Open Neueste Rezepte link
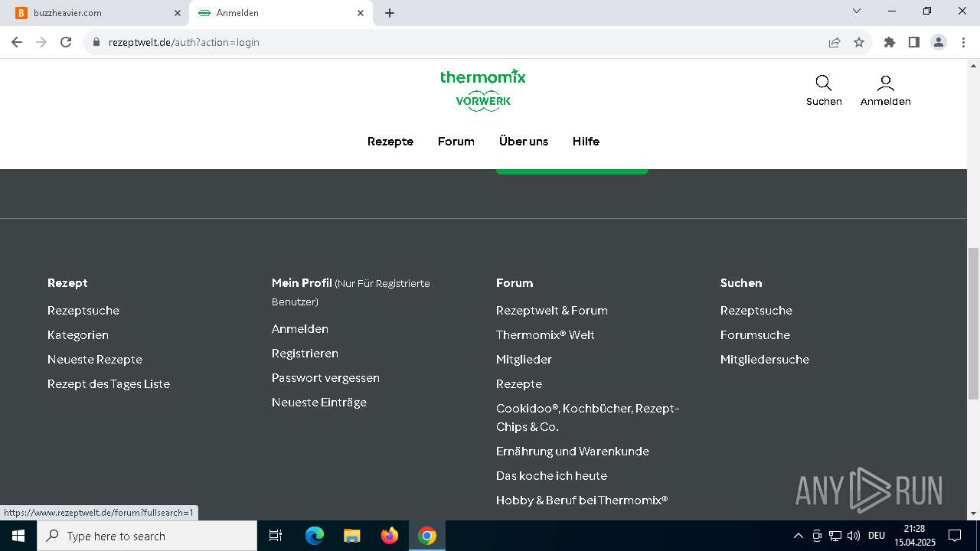This screenshot has width=980, height=551. click(95, 360)
